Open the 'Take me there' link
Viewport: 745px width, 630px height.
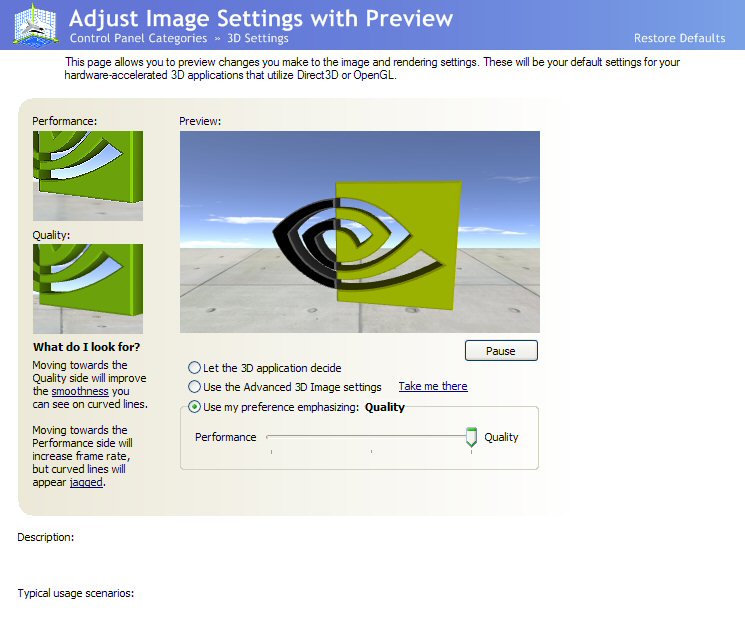(433, 386)
